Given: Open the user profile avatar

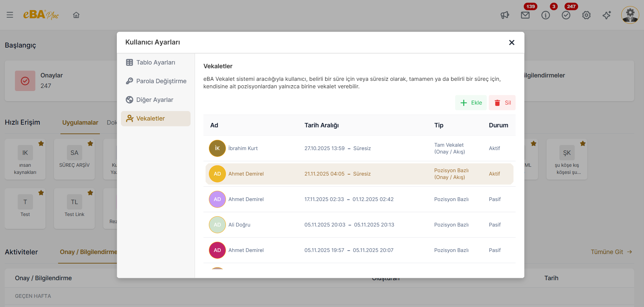Looking at the screenshot, I should (630, 15).
